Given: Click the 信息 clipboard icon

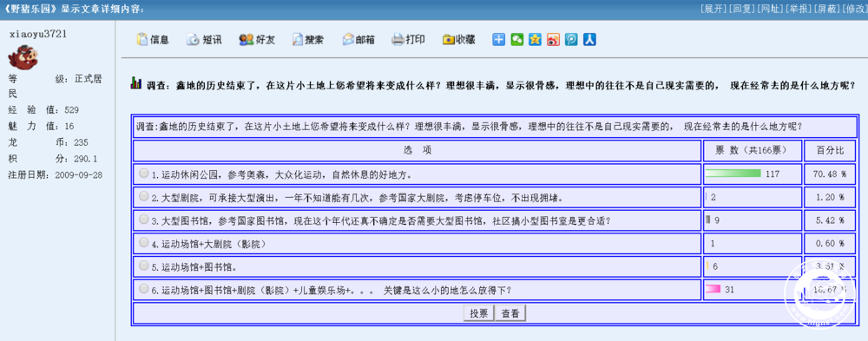Looking at the screenshot, I should click(x=142, y=40).
